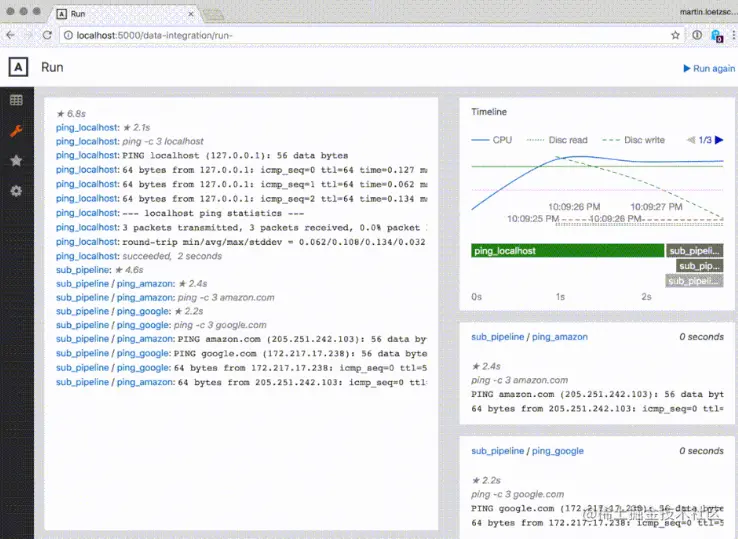The height and width of the screenshot is (539, 738).
Task: Bookmark this page with star icon
Action: tap(675, 35)
